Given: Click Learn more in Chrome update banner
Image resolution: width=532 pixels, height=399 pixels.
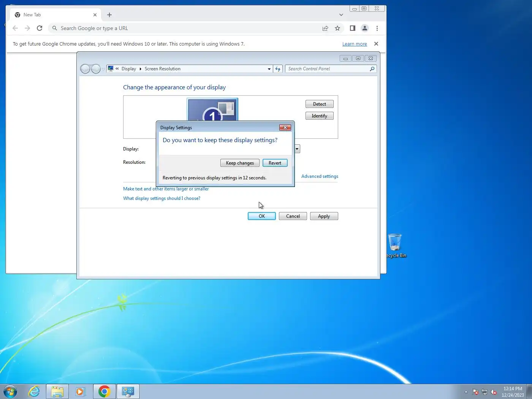Looking at the screenshot, I should (355, 44).
